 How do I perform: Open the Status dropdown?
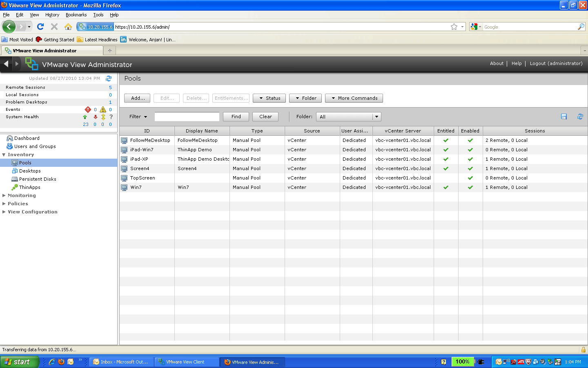point(269,98)
